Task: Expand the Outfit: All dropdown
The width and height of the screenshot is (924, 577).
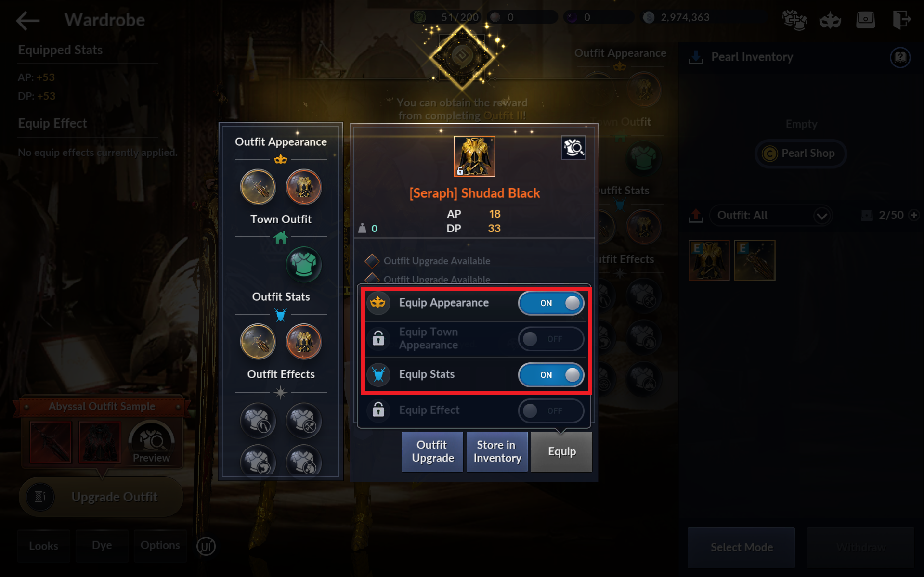Action: 770,215
